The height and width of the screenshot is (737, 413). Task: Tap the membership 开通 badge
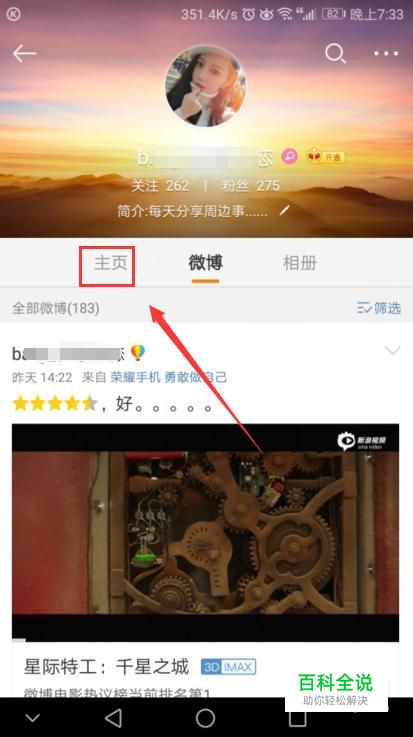coord(326,157)
